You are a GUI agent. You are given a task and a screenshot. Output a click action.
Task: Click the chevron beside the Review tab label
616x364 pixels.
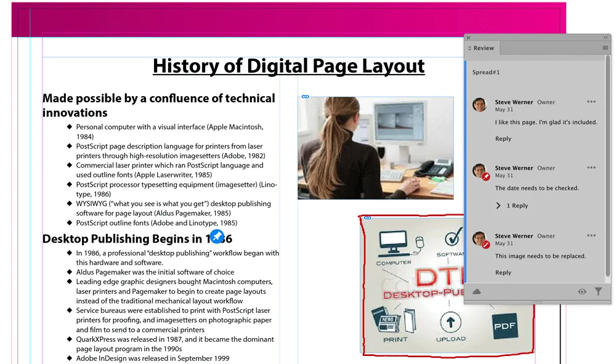471,47
